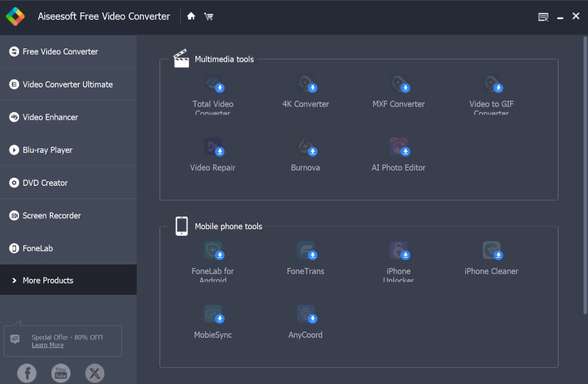Open the shopping cart icon
The width and height of the screenshot is (588, 384).
click(209, 16)
